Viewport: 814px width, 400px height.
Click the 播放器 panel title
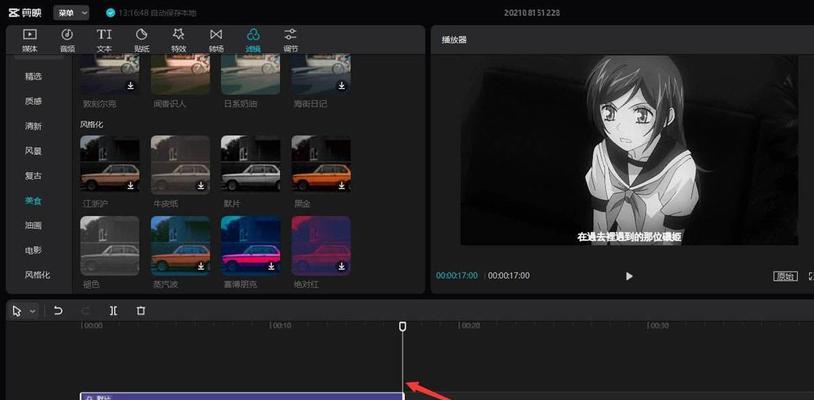(454, 39)
